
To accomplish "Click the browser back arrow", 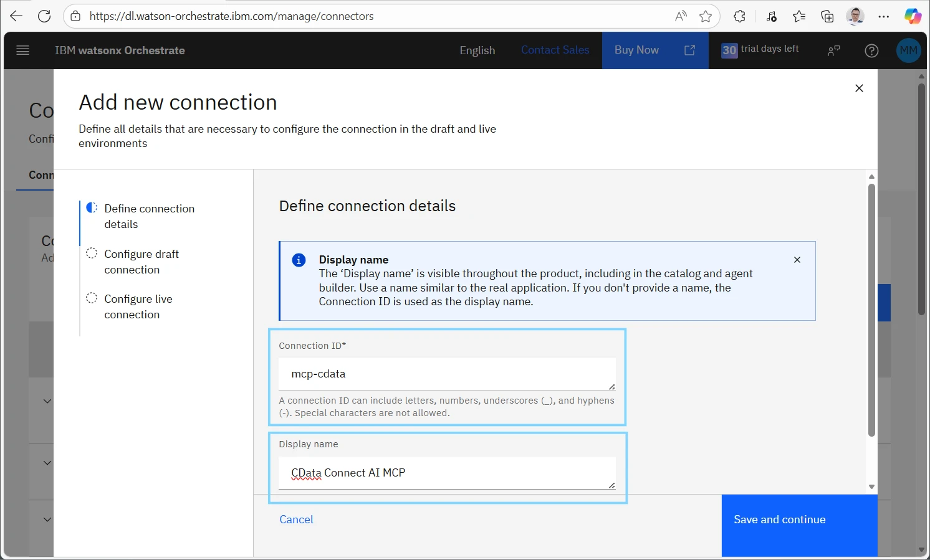I will [x=16, y=16].
